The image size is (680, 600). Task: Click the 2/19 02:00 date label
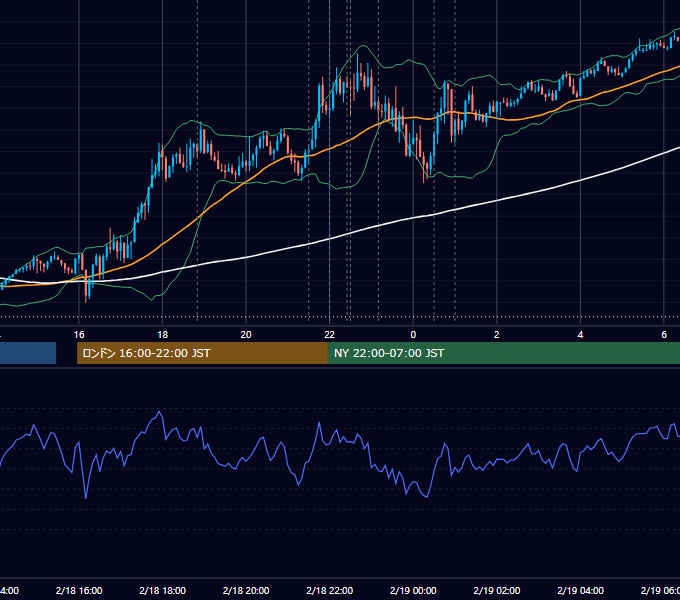click(x=497, y=590)
